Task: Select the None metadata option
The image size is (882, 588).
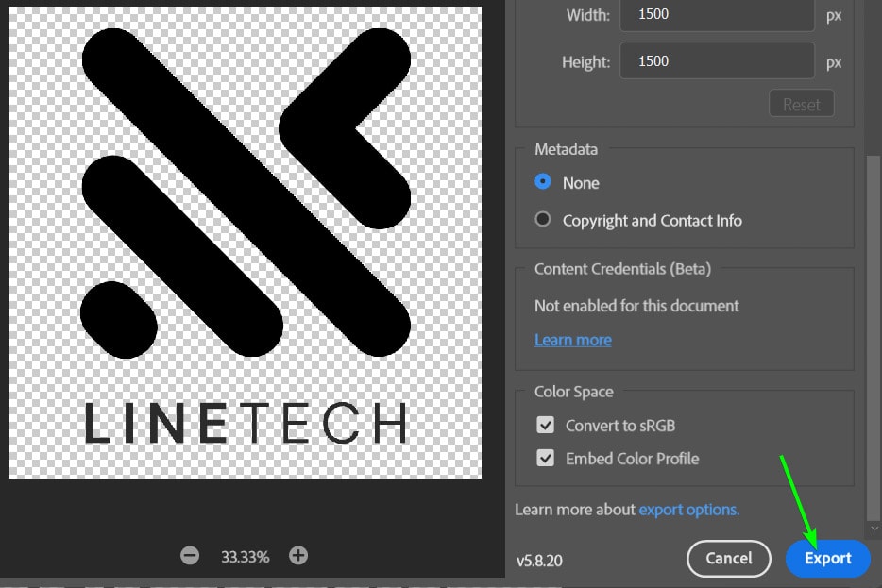Action: pyautogui.click(x=543, y=181)
